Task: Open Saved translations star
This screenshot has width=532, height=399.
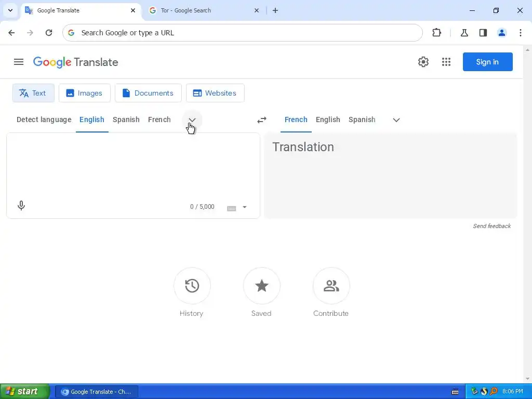Action: (x=262, y=286)
